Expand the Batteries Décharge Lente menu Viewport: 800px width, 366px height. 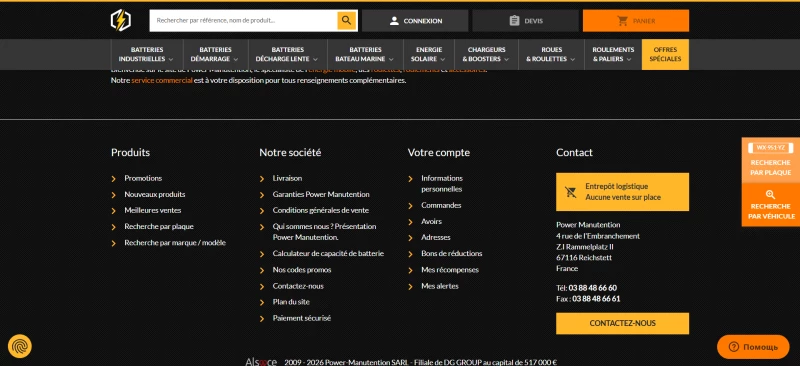coord(288,54)
